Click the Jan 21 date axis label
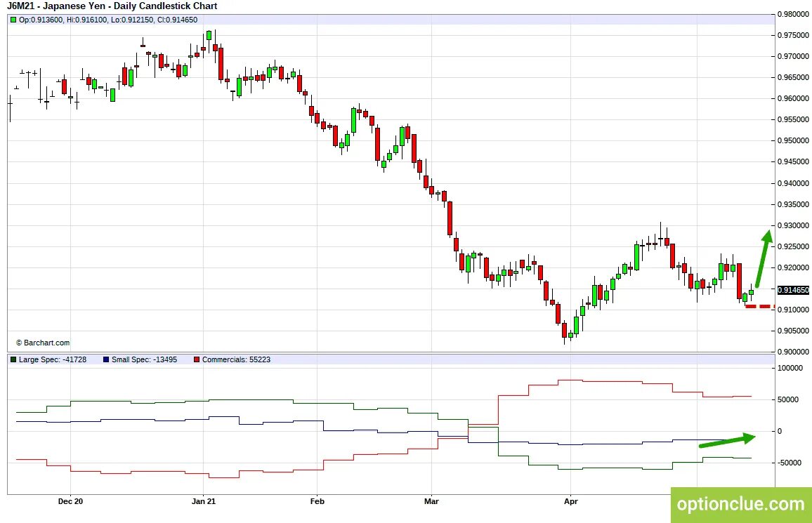The width and height of the screenshot is (812, 523). click(x=203, y=501)
